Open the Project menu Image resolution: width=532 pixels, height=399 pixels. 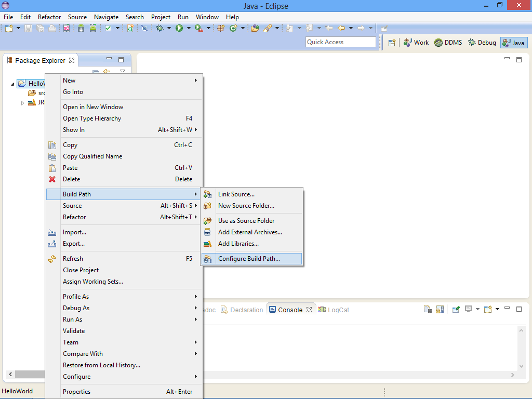click(161, 17)
